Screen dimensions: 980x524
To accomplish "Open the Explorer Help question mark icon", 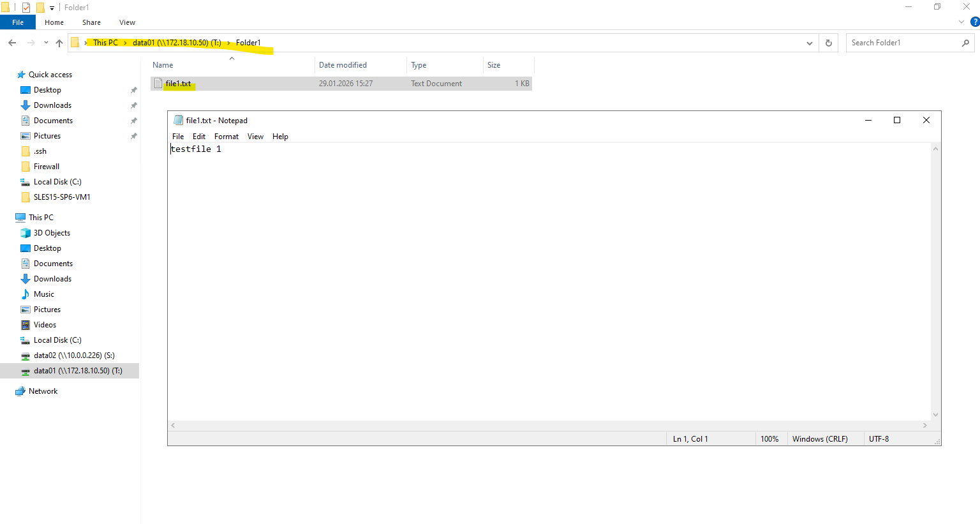I will [x=975, y=22].
